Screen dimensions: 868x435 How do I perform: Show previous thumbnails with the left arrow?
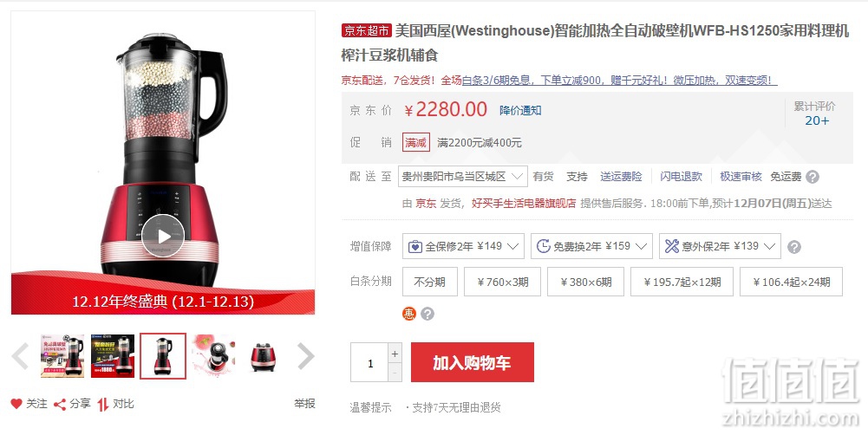[x=21, y=356]
